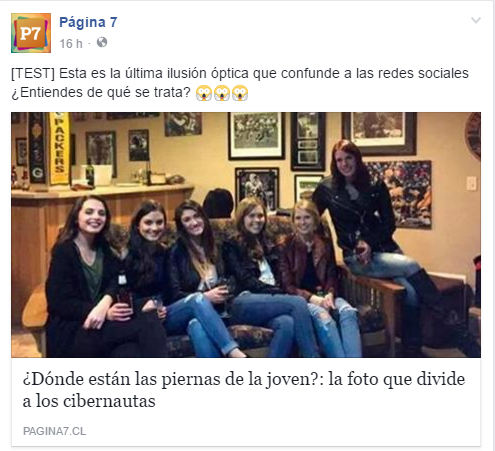This screenshot has height=451, width=495.
Task: Click the large framed team photo on wall
Action: click(256, 136)
